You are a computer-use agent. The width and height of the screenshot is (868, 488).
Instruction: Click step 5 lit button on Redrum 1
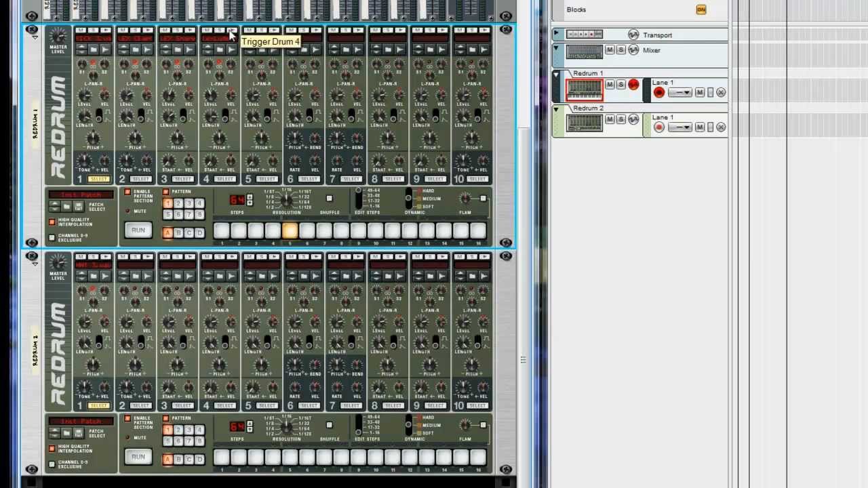coord(290,230)
